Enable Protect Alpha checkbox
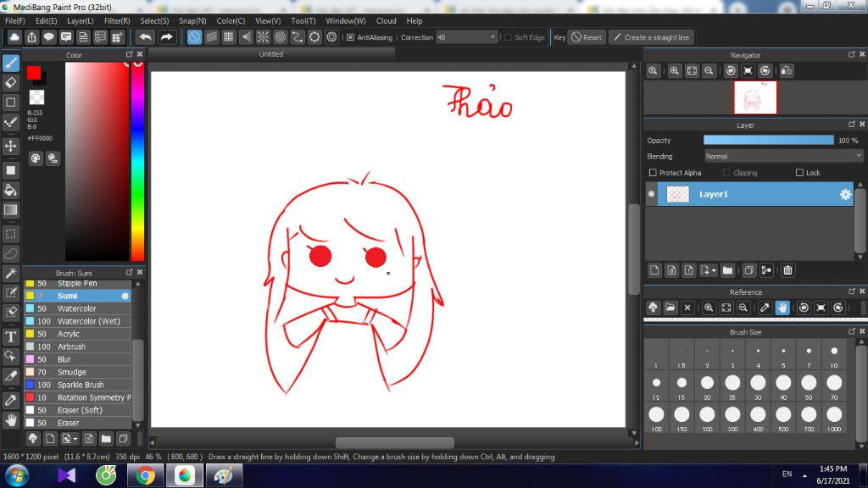 coord(653,173)
